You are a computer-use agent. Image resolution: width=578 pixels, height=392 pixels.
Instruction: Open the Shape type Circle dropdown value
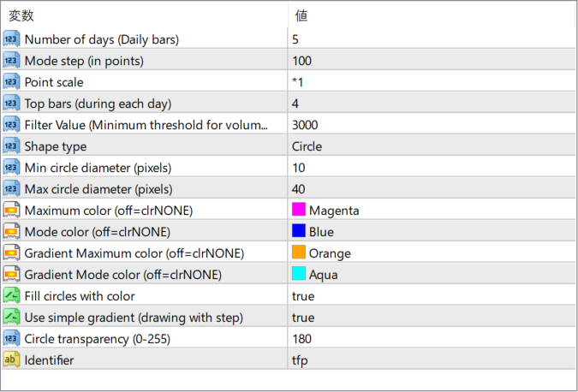click(307, 146)
